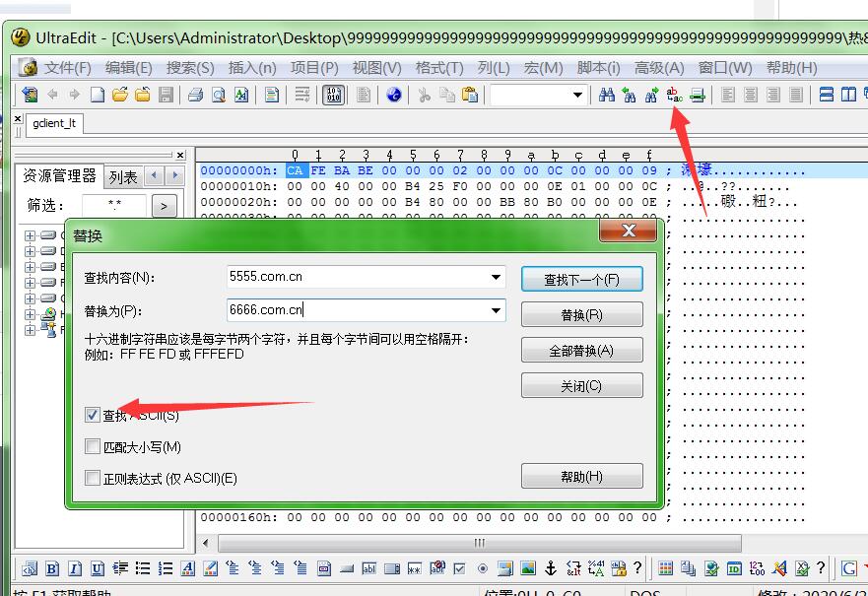868x596 pixels.
Task: Click the Replace icon in the toolbar
Action: [x=674, y=95]
